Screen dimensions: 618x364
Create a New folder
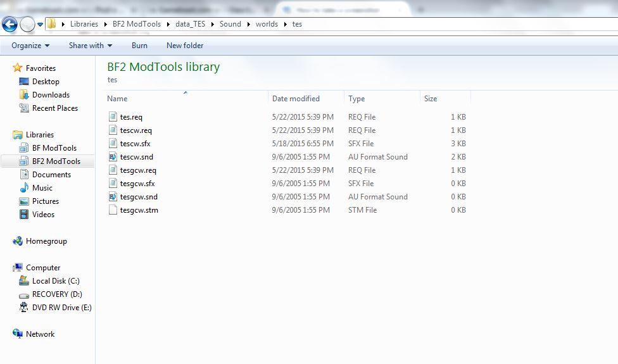[185, 46]
